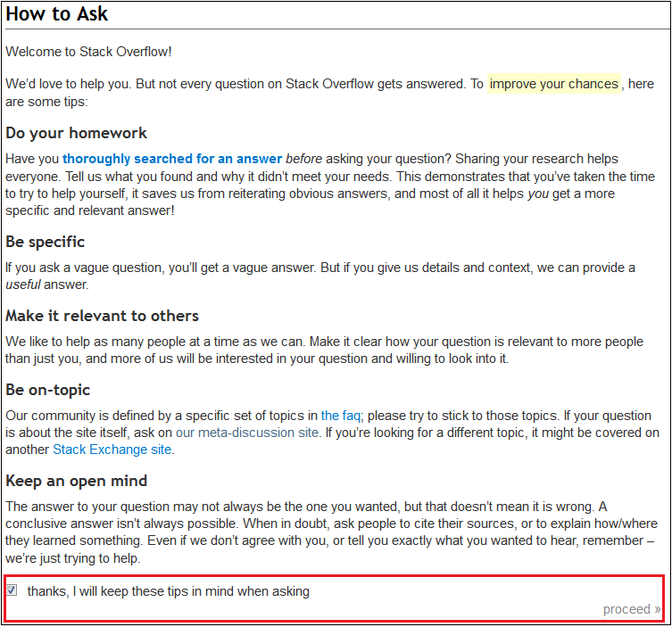The width and height of the screenshot is (672, 627).
Task: Click the are some tips: text
Action: tap(46, 102)
